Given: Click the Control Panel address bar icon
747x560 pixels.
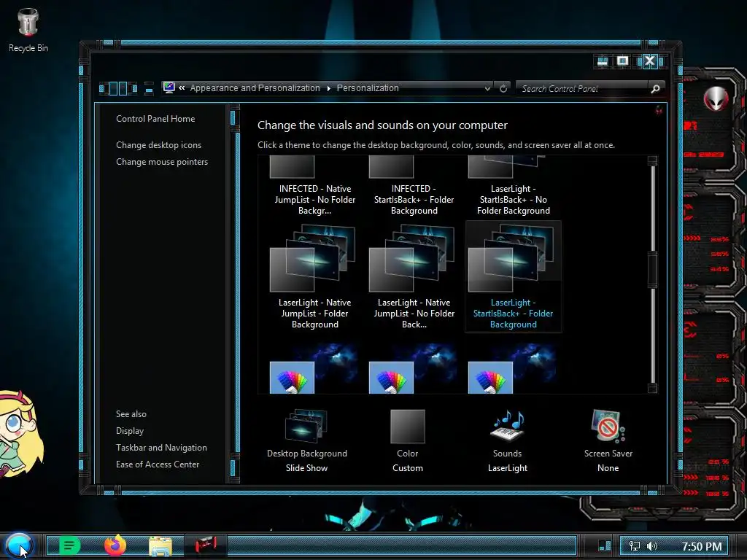Looking at the screenshot, I should tap(169, 87).
